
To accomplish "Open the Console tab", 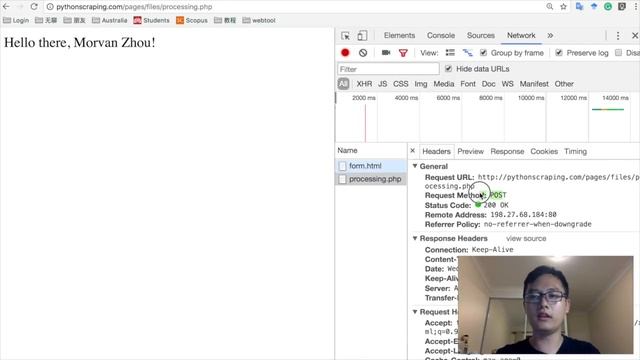I will pyautogui.click(x=441, y=36).
